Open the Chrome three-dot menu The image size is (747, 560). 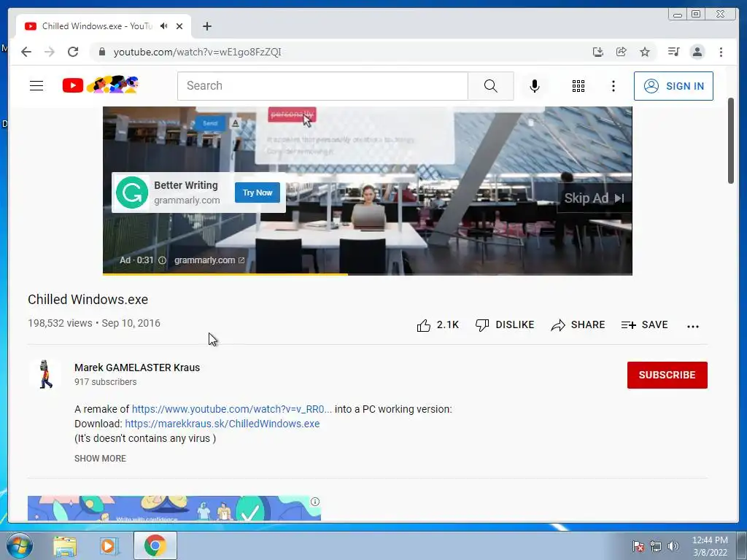(x=721, y=52)
